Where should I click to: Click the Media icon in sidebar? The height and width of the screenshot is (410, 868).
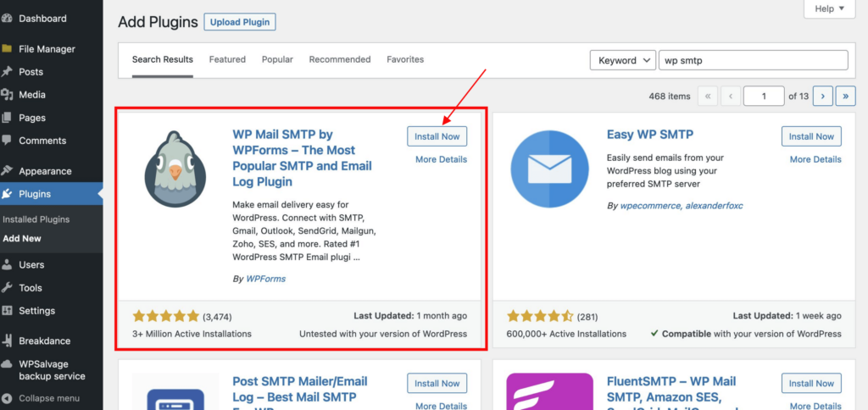click(8, 95)
